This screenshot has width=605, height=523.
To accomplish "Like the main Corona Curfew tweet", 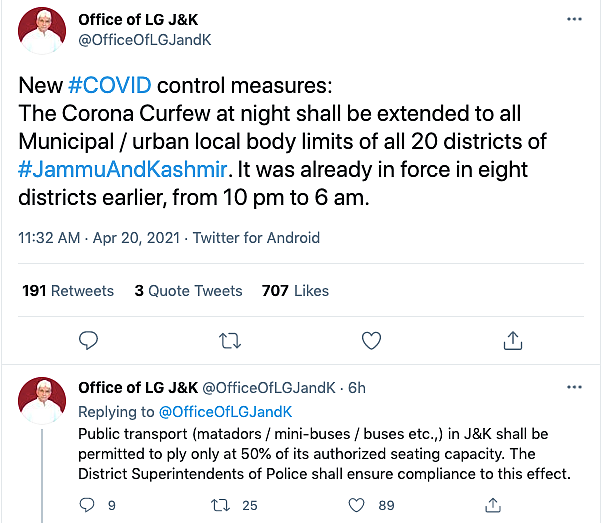I will coord(371,341).
